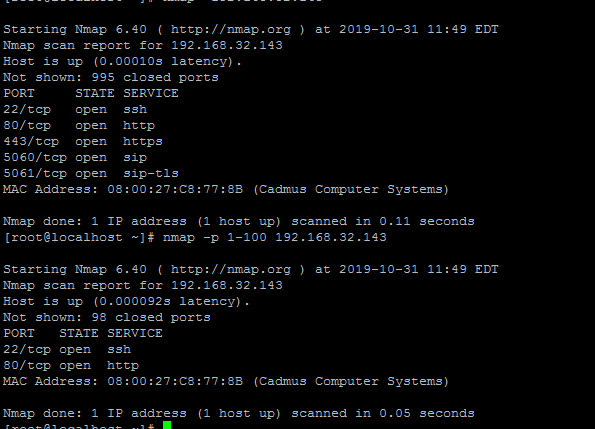The width and height of the screenshot is (595, 429).
Task: Click the 5060/tcp sip line
Action: coord(75,157)
